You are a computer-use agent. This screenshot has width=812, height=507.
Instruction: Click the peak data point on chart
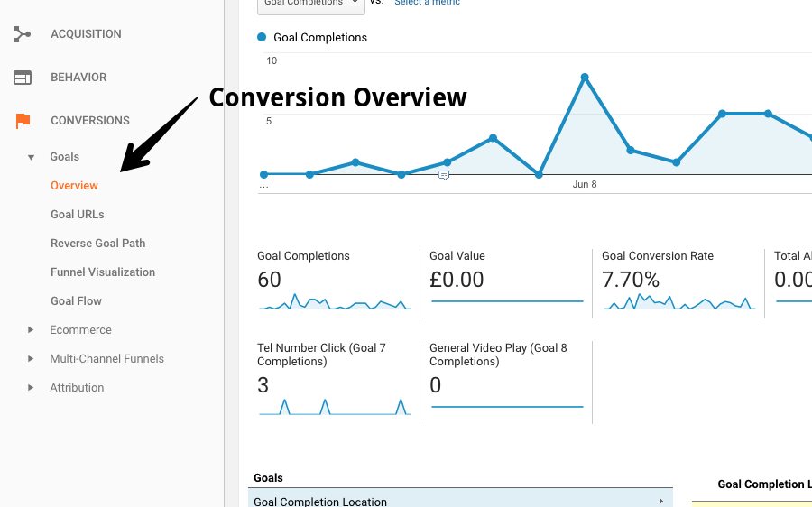click(x=585, y=78)
